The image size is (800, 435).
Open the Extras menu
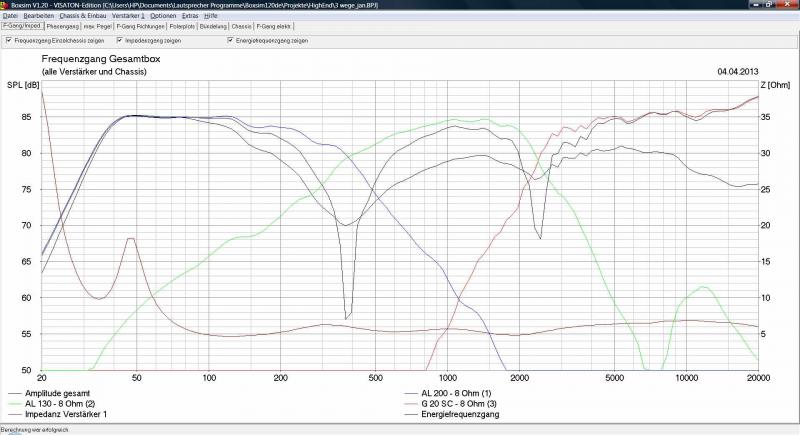192,16
